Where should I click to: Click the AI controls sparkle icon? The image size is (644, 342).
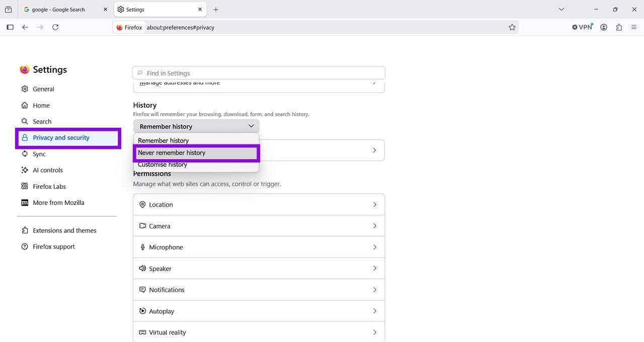coord(25,170)
